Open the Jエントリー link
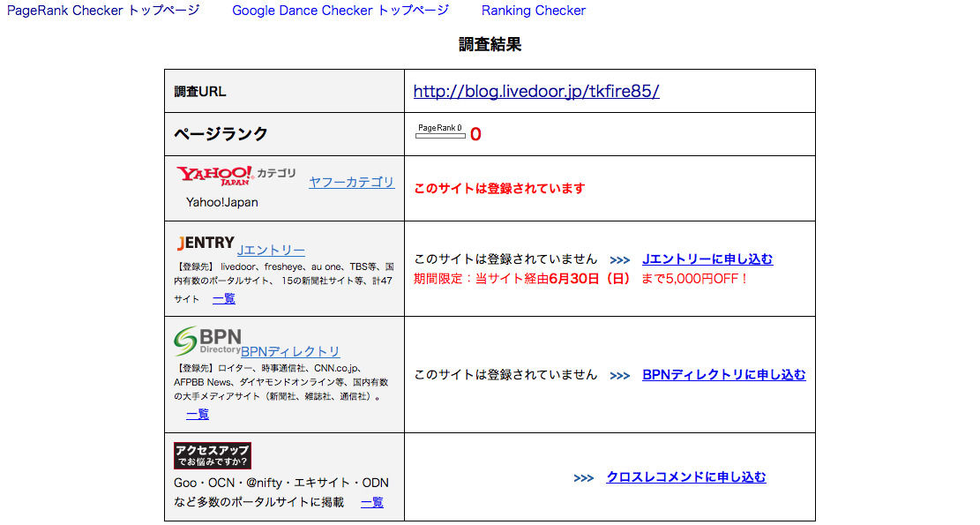 [x=272, y=250]
